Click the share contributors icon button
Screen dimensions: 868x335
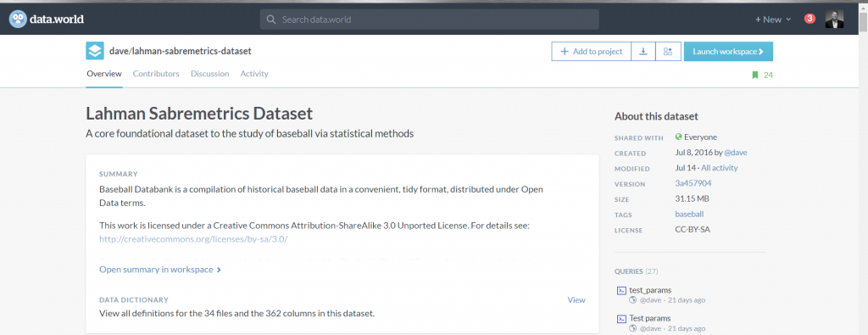668,52
